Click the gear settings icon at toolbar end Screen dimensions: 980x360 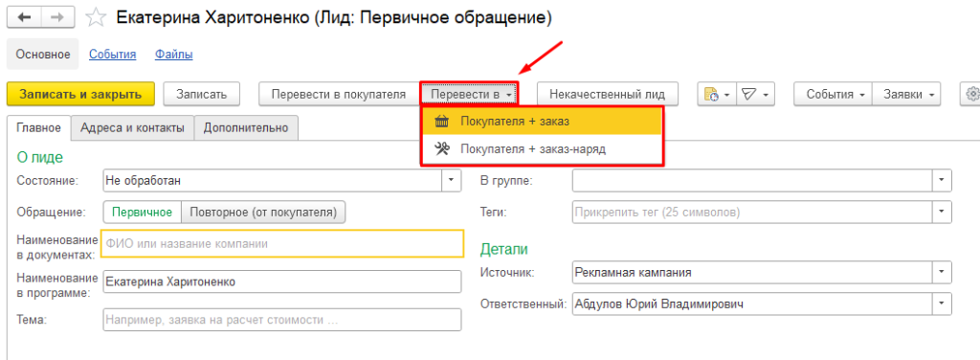(x=972, y=95)
